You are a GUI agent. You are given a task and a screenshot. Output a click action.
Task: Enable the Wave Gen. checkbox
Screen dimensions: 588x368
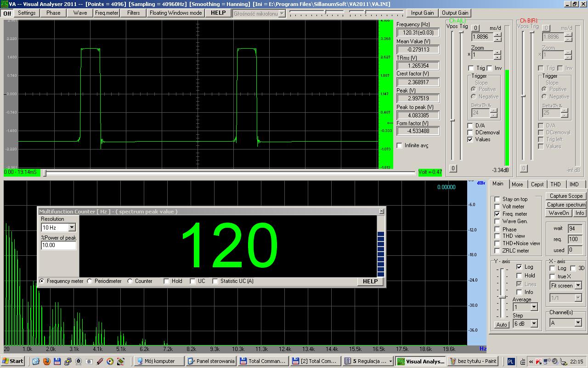pyautogui.click(x=497, y=221)
